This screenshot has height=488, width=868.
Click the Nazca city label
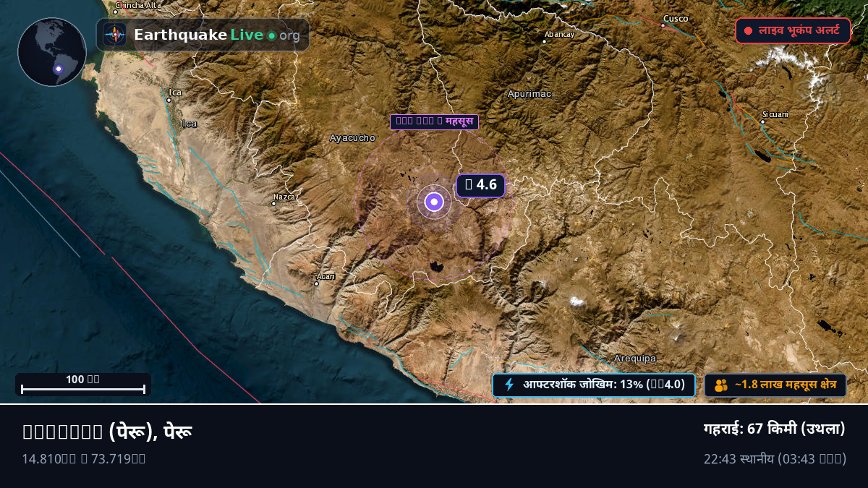[284, 196]
